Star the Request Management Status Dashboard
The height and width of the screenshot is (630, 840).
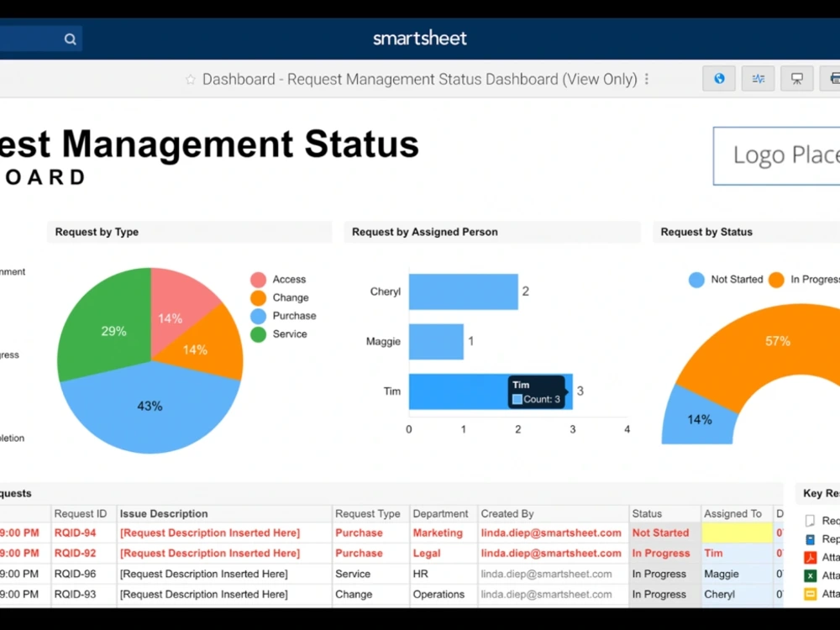pos(190,78)
